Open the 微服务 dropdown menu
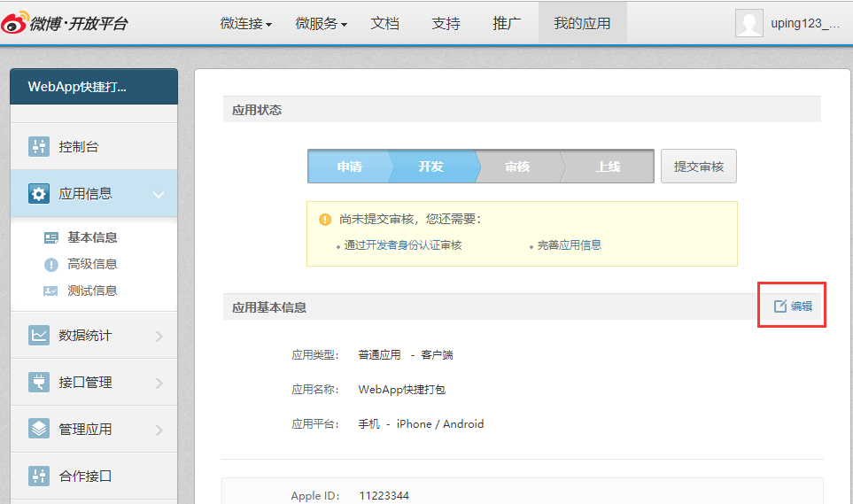Screen dimensions: 853x504 (321, 23)
